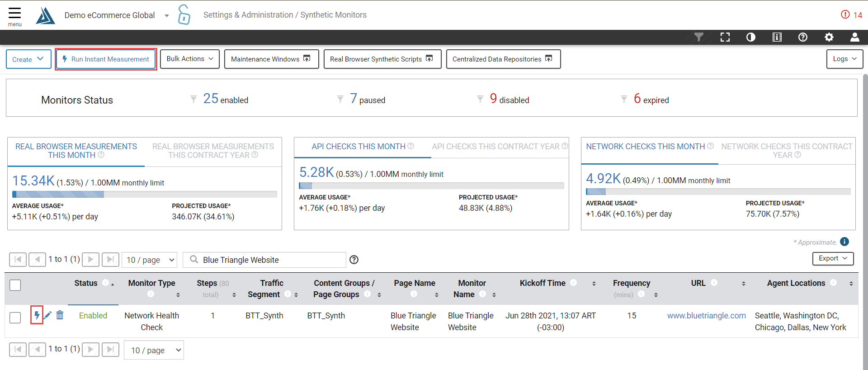Click the Run Instant Measurement button
The image size is (868, 370).
click(x=106, y=59)
